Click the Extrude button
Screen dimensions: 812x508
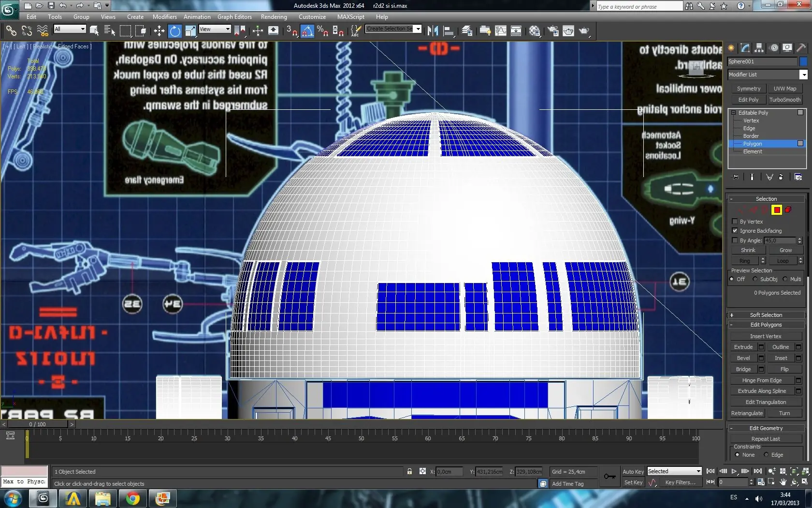tap(743, 347)
